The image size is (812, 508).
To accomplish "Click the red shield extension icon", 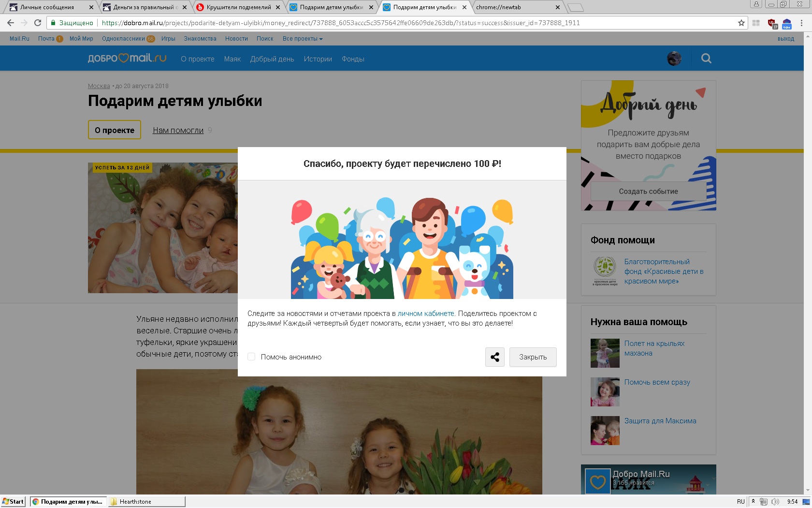I will [772, 23].
